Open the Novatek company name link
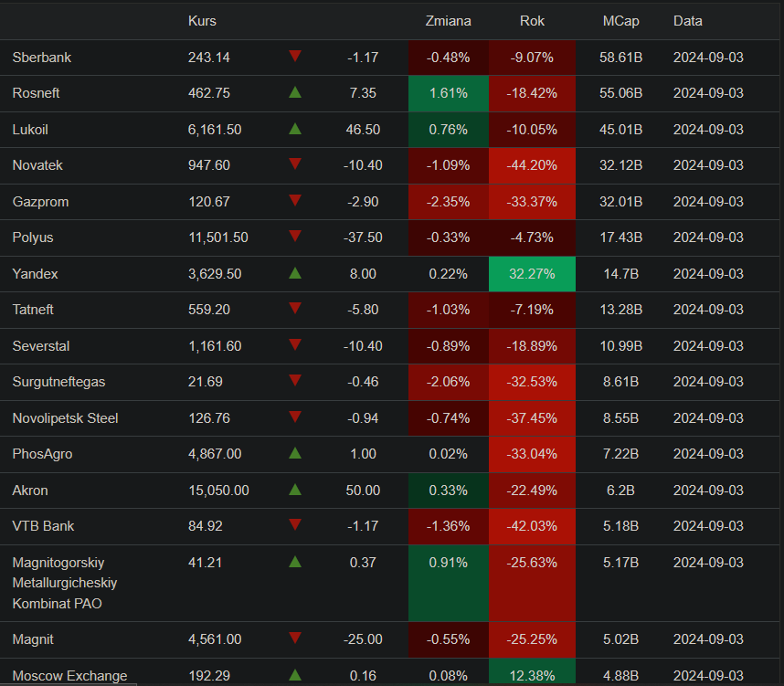This screenshot has width=784, height=686. tap(37, 165)
